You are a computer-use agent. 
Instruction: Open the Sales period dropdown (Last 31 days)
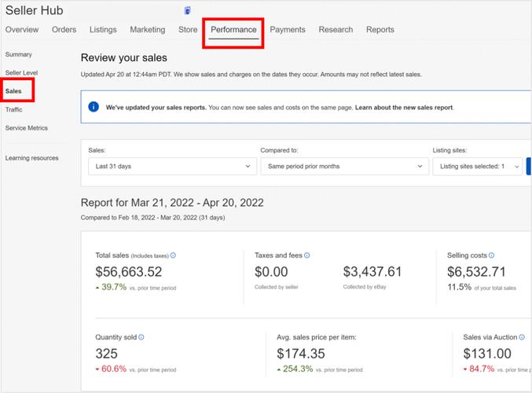pyautogui.click(x=172, y=167)
